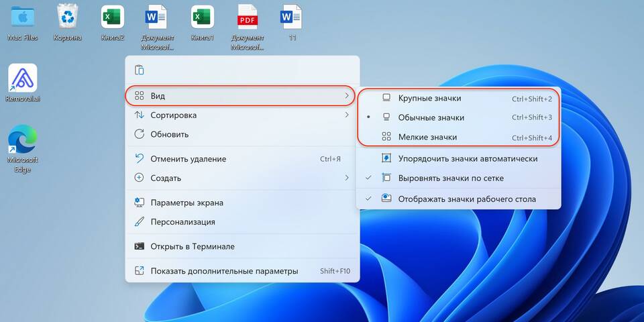Screen dimensions: 644x322
Task: Click Обновить in context menu
Action: click(x=169, y=133)
